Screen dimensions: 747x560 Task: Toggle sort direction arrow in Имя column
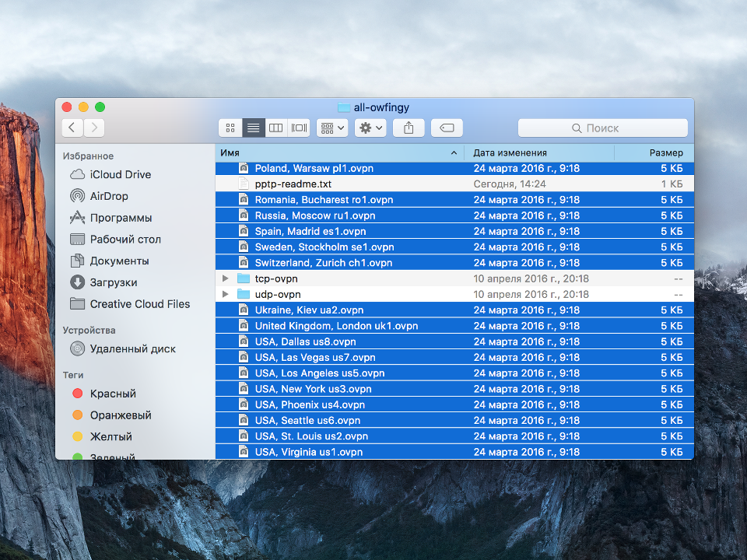[x=454, y=153]
